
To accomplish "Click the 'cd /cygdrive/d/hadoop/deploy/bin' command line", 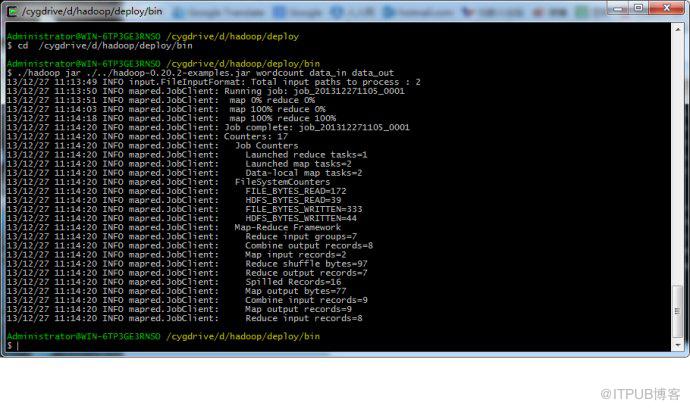I will [99, 46].
